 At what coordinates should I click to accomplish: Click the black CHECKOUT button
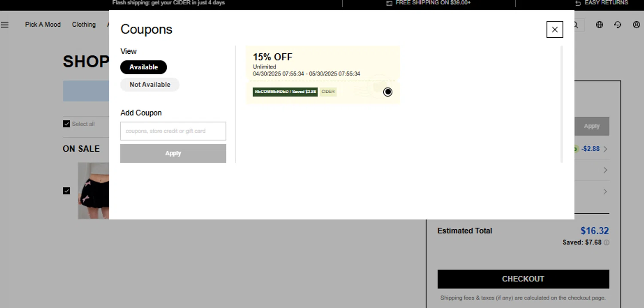[x=523, y=279]
